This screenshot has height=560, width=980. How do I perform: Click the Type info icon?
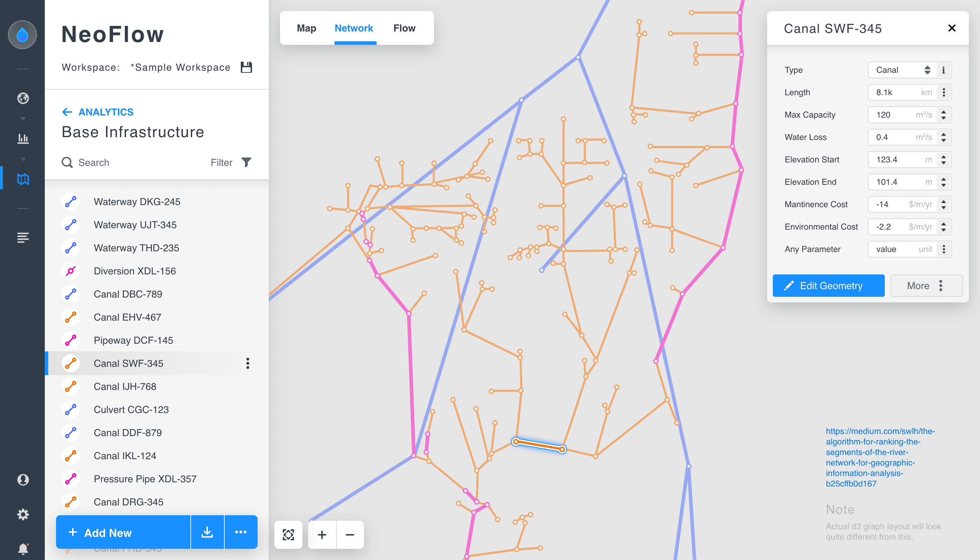pyautogui.click(x=944, y=70)
